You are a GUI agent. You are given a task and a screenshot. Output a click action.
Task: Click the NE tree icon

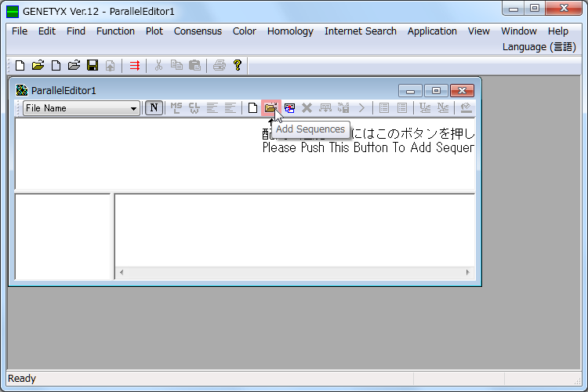click(442, 108)
